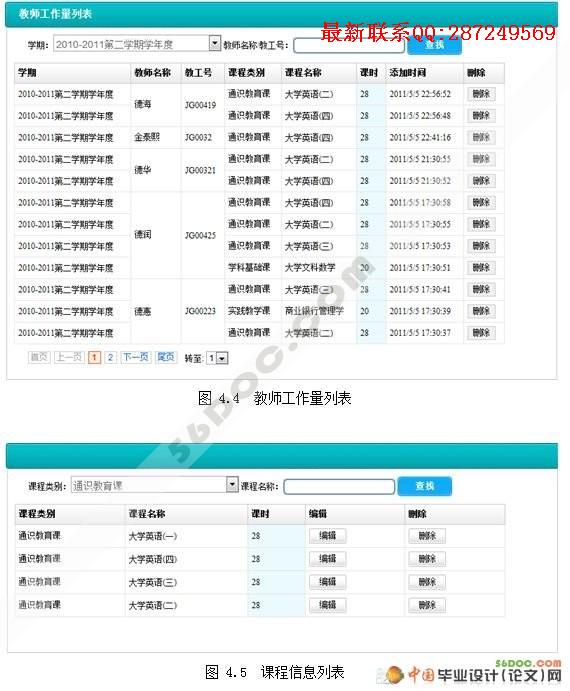Click the 上一页 previous page link
This screenshot has width=570, height=691.
pos(69,357)
